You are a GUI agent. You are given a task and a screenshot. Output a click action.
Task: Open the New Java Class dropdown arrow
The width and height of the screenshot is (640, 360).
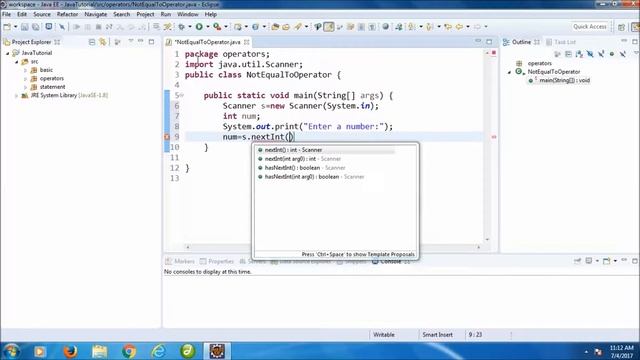tap(264, 27)
